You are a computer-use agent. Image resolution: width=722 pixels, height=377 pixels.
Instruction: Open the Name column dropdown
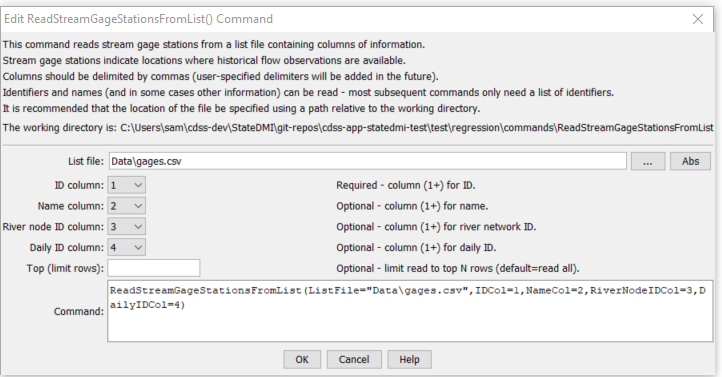127,206
